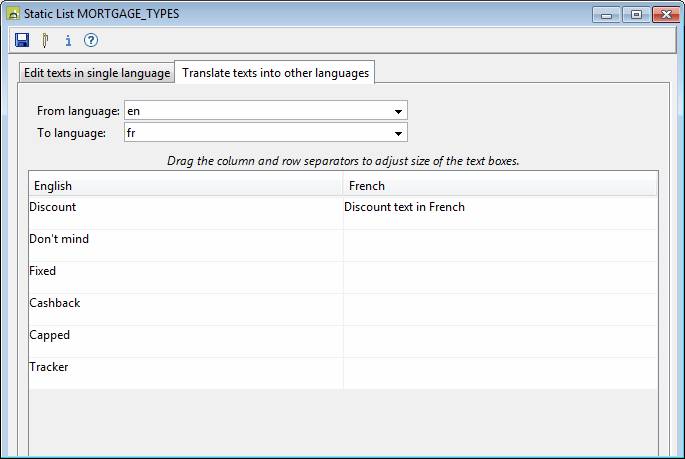Click the Save floppy disk icon
Viewport: 685px width, 459px height.
[22, 41]
